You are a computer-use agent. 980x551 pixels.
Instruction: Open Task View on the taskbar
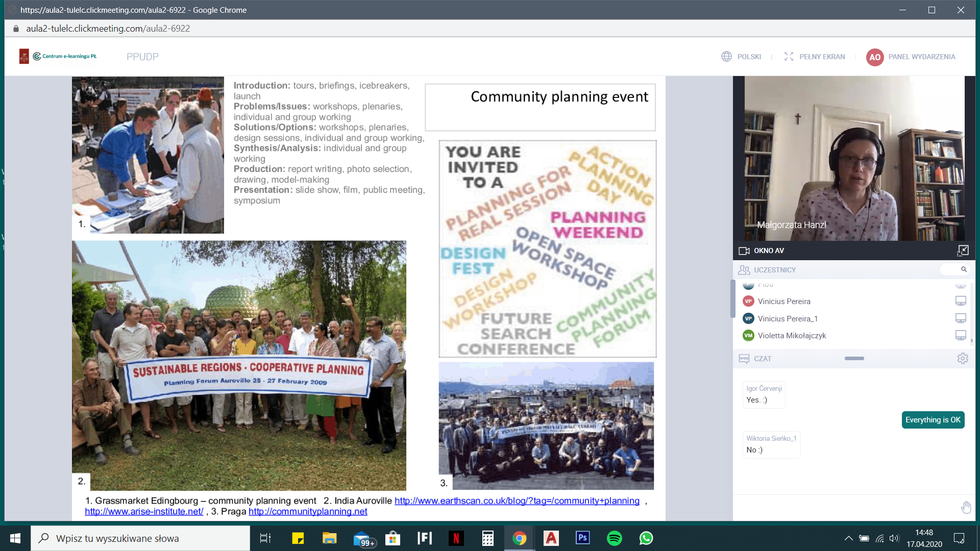tap(265, 539)
